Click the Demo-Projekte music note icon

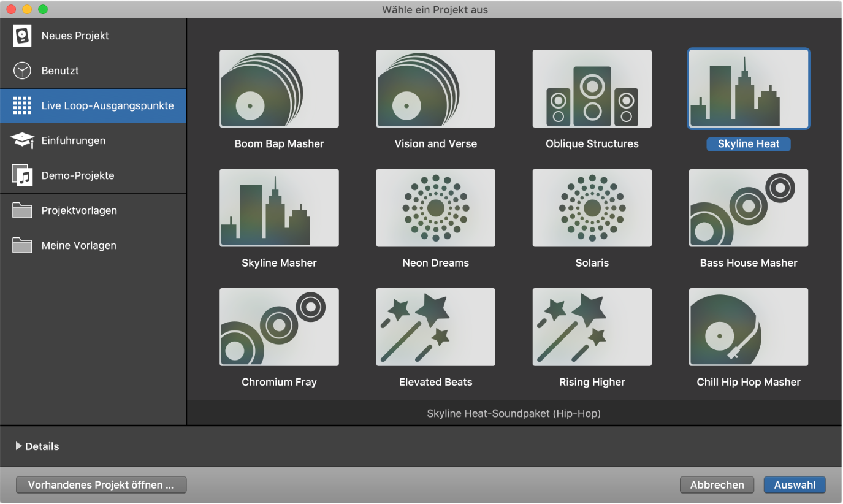tap(22, 175)
